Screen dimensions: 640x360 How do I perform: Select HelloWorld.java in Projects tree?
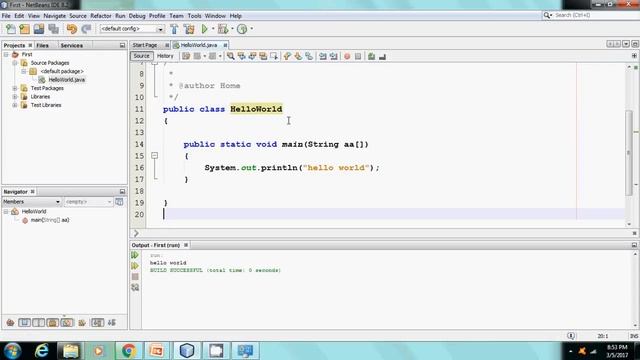pyautogui.click(x=67, y=80)
